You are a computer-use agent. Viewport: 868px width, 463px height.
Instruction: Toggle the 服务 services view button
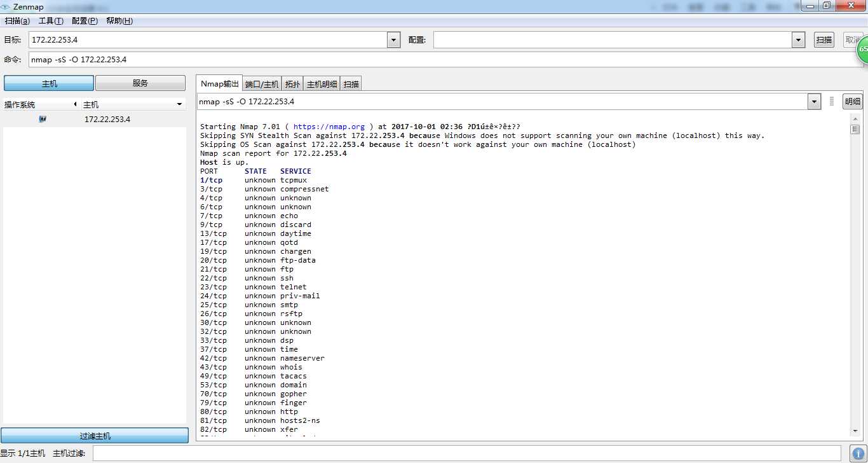pos(140,83)
